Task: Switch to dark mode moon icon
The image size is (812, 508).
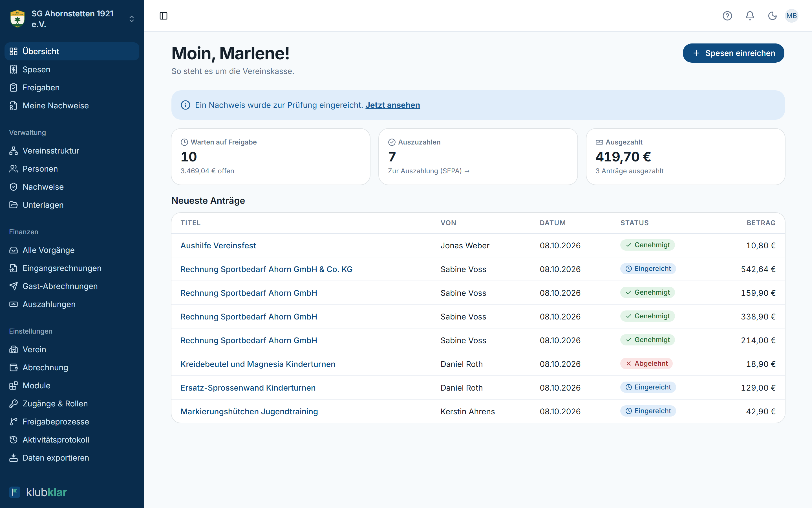Action: (772, 16)
